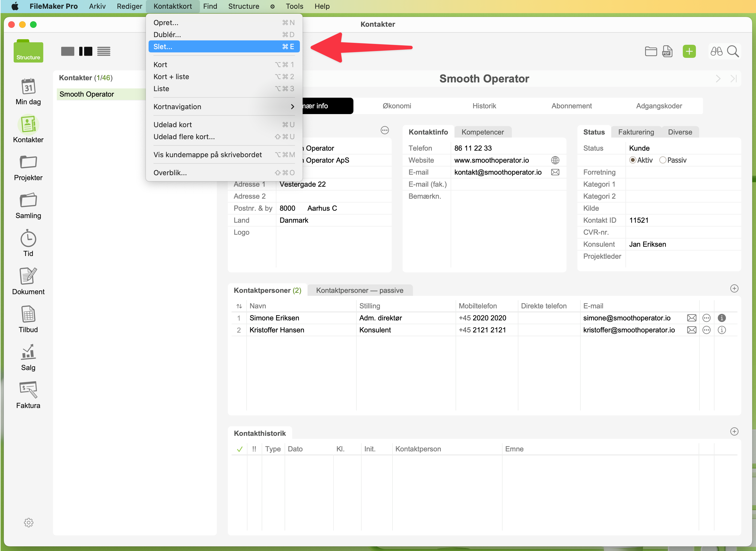Open the Faktura module icon
Viewport: 756px width, 551px height.
pyautogui.click(x=28, y=389)
